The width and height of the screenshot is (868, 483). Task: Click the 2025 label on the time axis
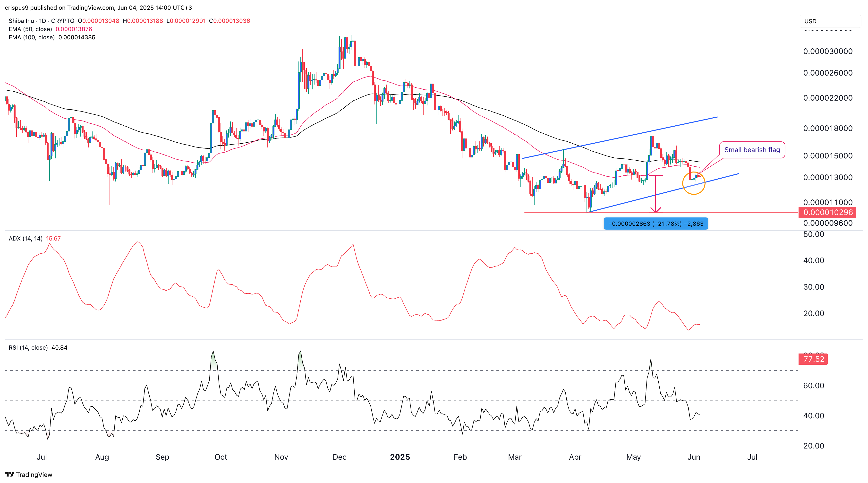[400, 457]
